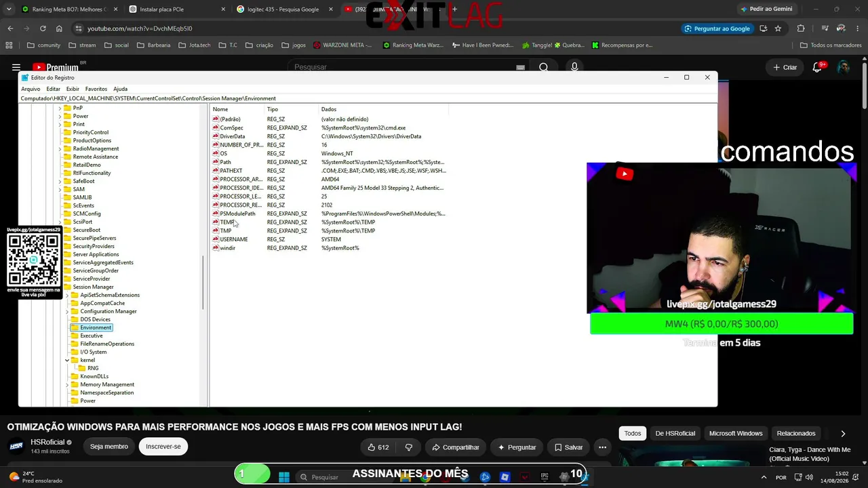Select the ComSpec value's ab icon
Screen dimensions: 868x488
pos(216,127)
